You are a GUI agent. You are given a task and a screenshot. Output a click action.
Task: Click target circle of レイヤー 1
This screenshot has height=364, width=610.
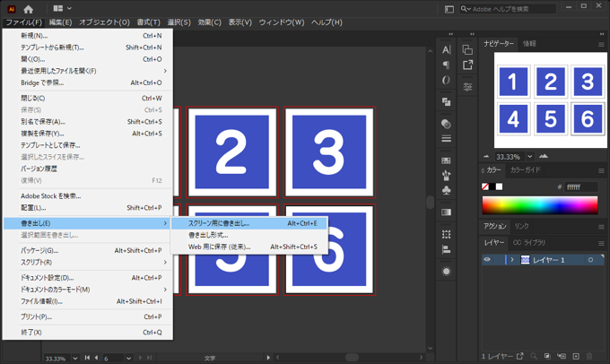(590, 260)
